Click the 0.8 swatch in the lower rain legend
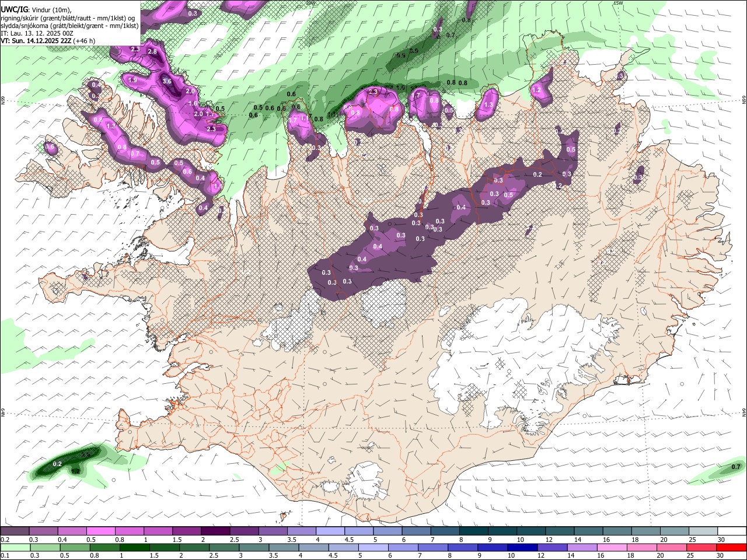This screenshot has height=560, width=747. click(x=104, y=547)
